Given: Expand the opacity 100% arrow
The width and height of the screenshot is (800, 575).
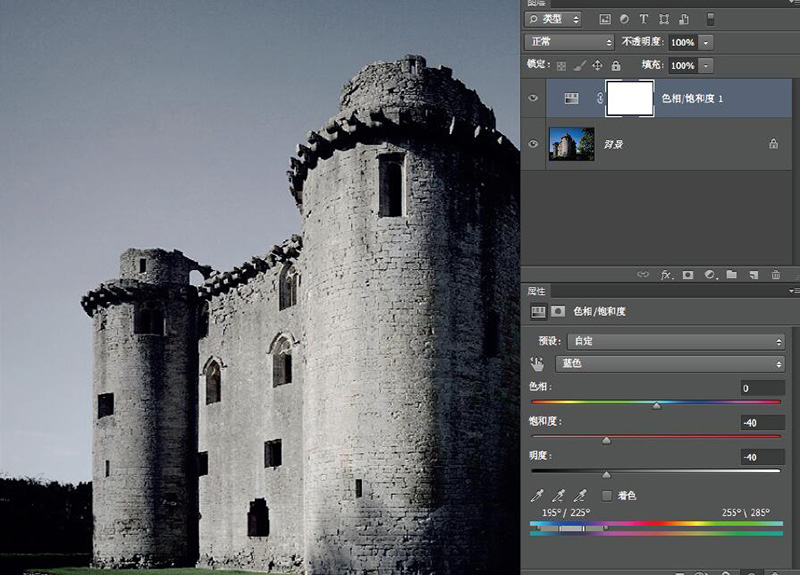Looking at the screenshot, I should point(706,42).
